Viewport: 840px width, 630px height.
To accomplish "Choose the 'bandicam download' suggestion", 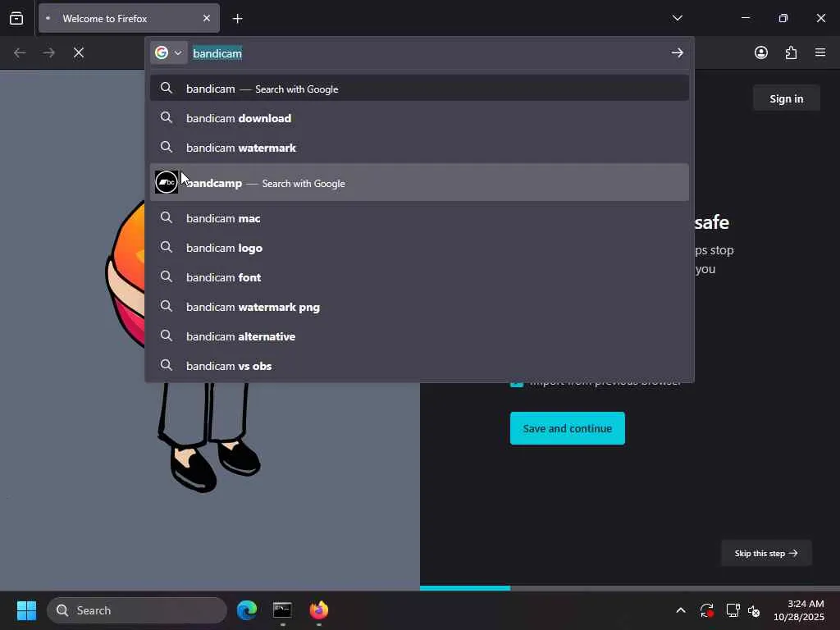I will coord(419,118).
